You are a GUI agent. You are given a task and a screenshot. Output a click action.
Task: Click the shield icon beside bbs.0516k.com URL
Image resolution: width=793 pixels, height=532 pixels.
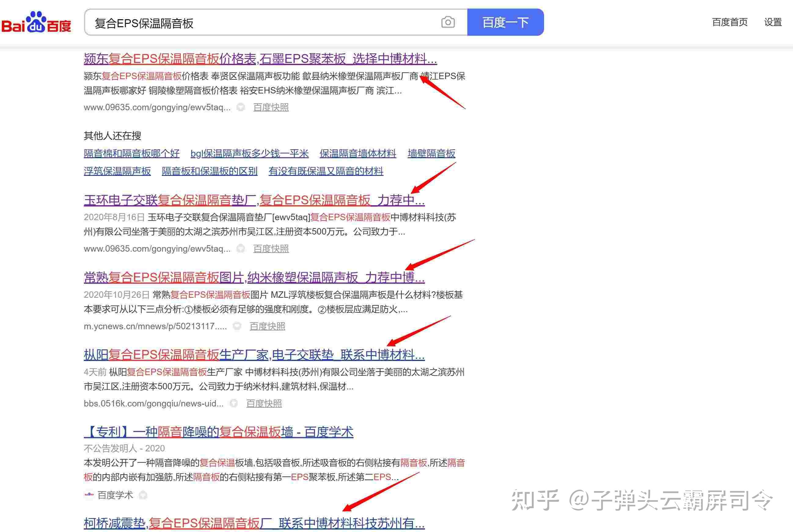click(234, 403)
